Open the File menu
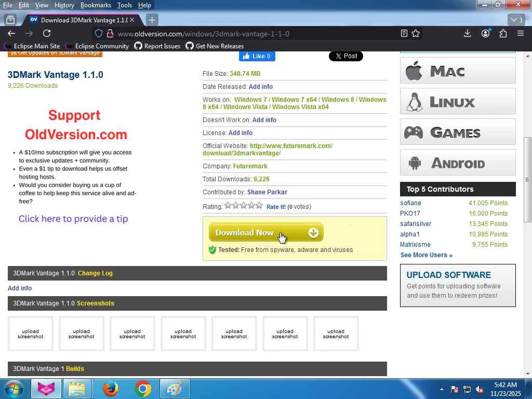The image size is (532, 399). click(7, 5)
